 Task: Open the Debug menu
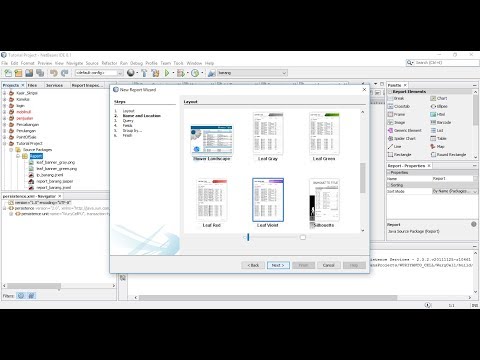(136, 63)
